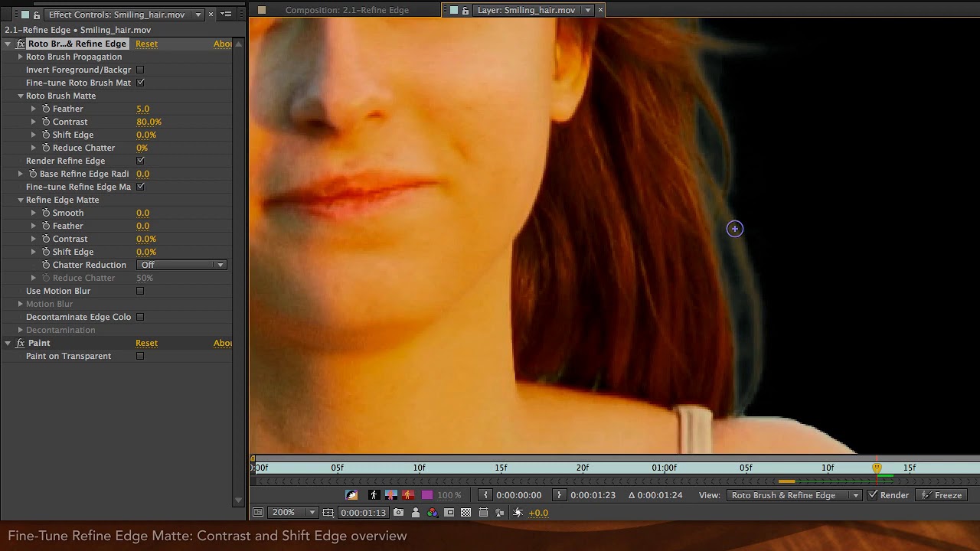Toggle alpha overlay view icon
Viewport: 980px width, 551px height.
coord(408,495)
